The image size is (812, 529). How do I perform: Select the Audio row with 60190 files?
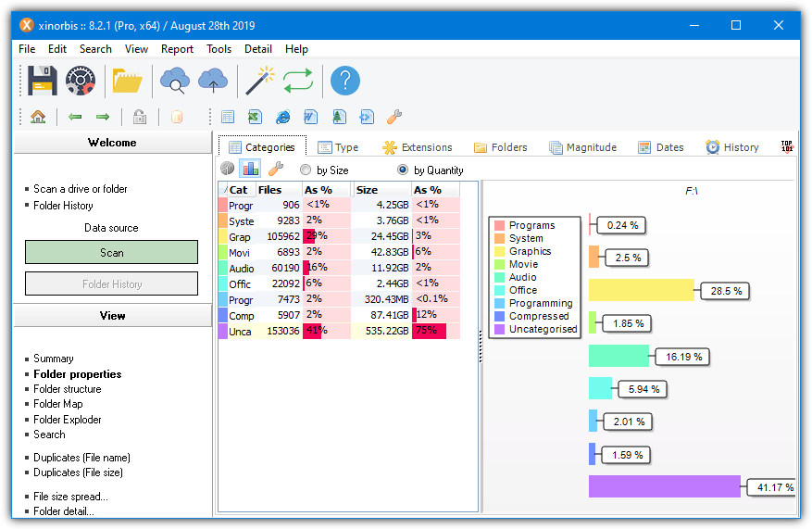tap(339, 268)
